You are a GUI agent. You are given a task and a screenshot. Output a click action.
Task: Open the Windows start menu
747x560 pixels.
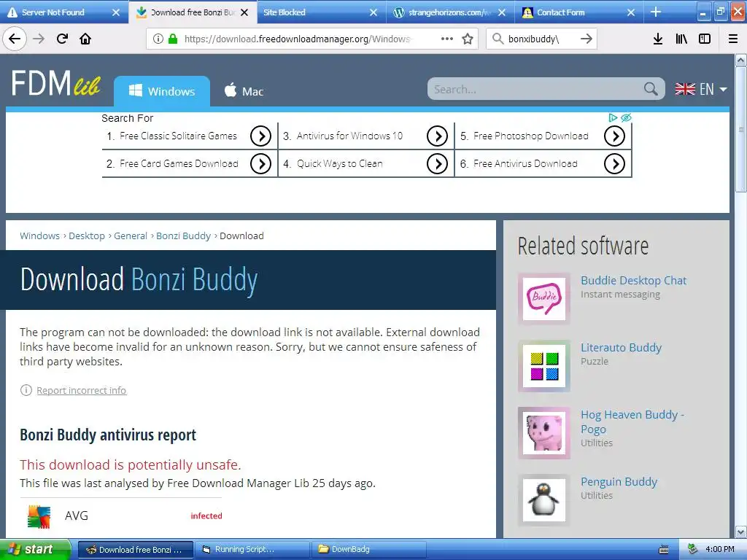tap(35, 549)
